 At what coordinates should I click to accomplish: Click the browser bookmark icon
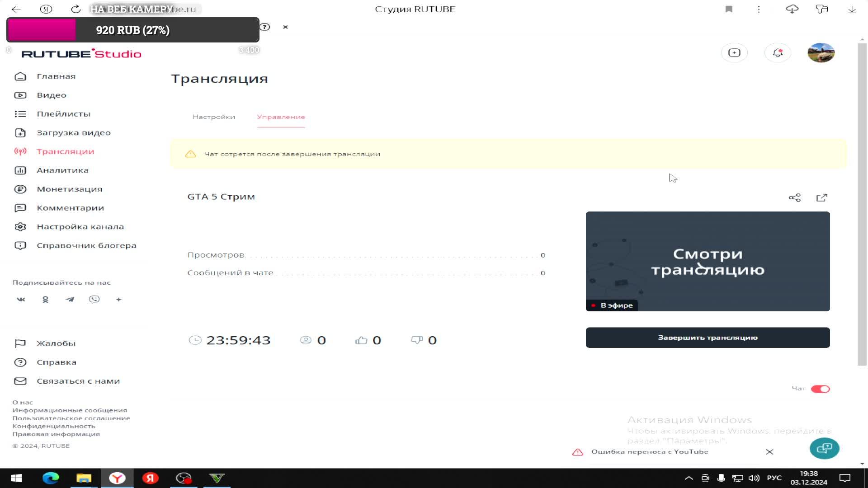pos(729,9)
